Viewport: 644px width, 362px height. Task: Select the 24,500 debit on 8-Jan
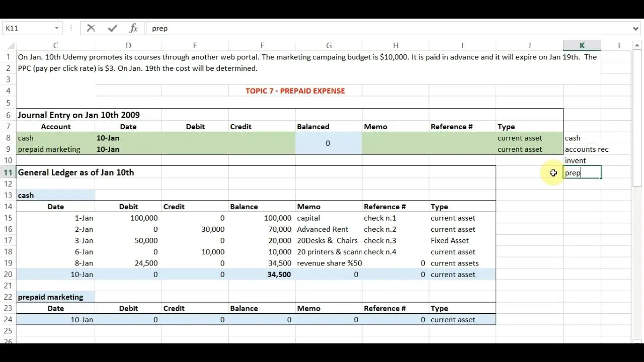click(128, 263)
